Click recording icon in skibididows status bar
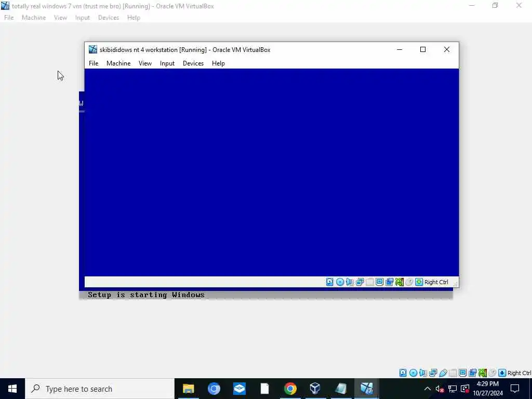Viewport: 532px width, 399px height. (390, 282)
